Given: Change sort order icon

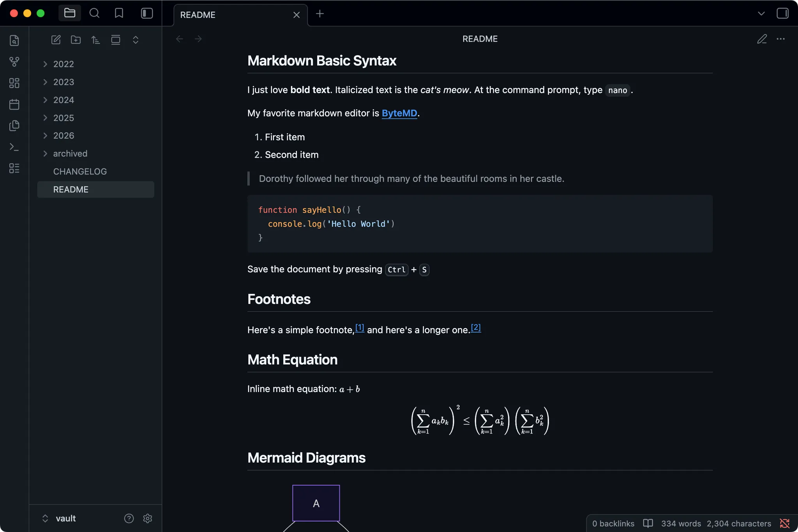Looking at the screenshot, I should pyautogui.click(x=96, y=40).
